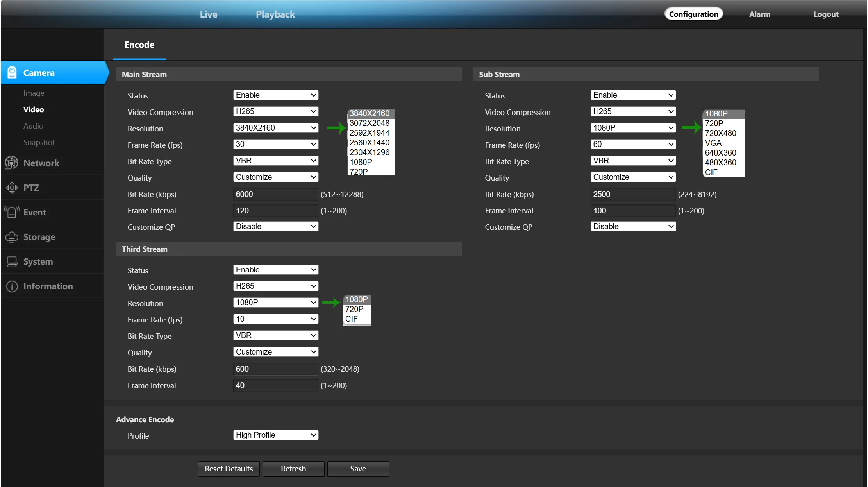The height and width of the screenshot is (487, 868).
Task: Click the Network globe icon
Action: (x=12, y=163)
